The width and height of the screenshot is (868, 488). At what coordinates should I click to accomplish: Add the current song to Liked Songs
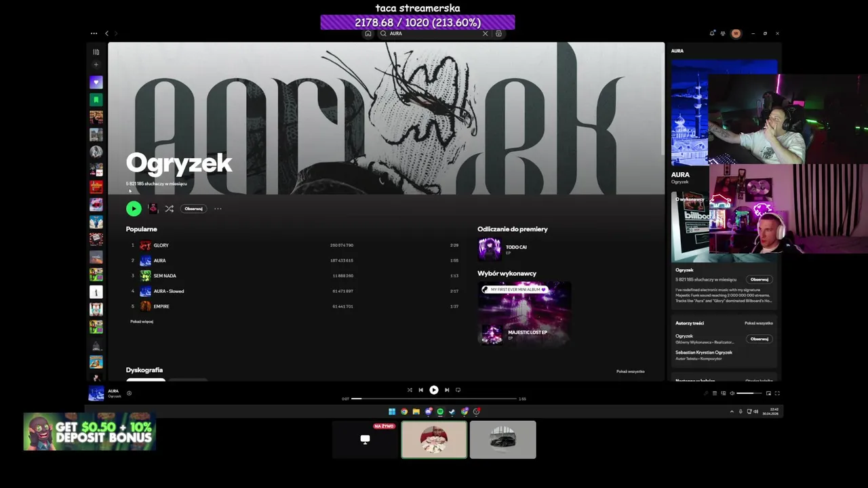pos(129,393)
